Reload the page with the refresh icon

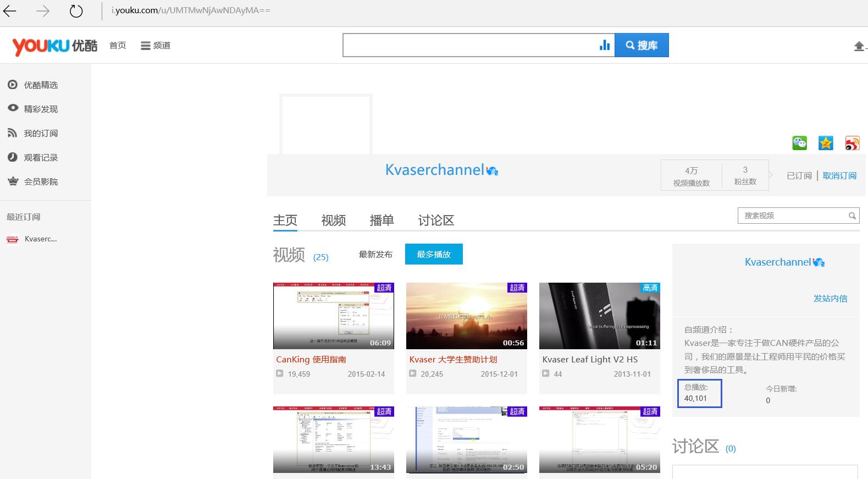[76, 11]
